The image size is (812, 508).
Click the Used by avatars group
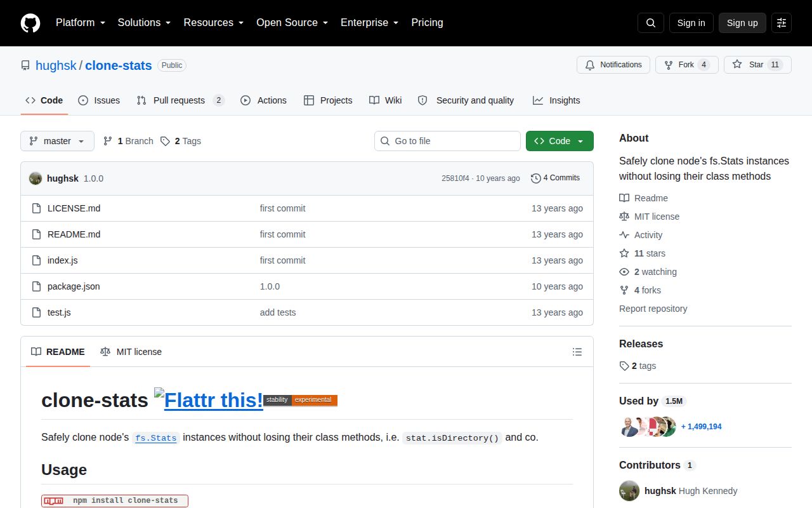point(648,427)
